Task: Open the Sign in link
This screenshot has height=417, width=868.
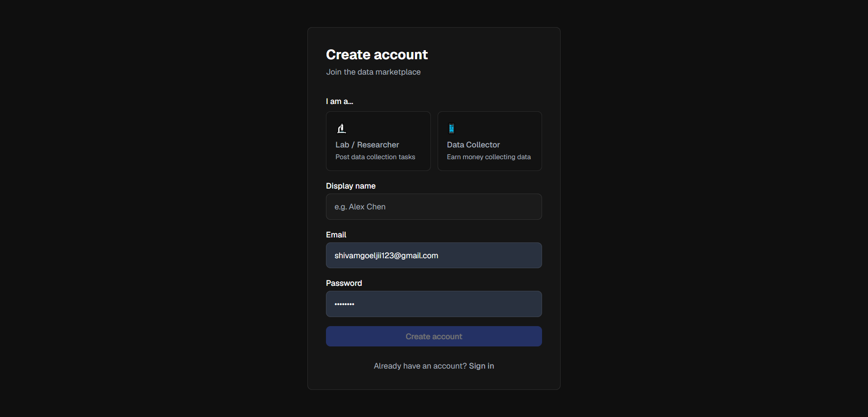Action: click(x=481, y=366)
